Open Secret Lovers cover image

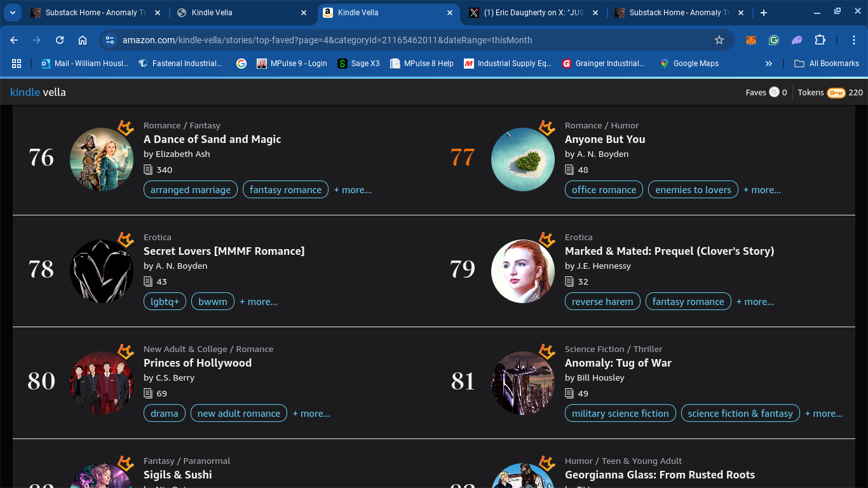coord(102,271)
